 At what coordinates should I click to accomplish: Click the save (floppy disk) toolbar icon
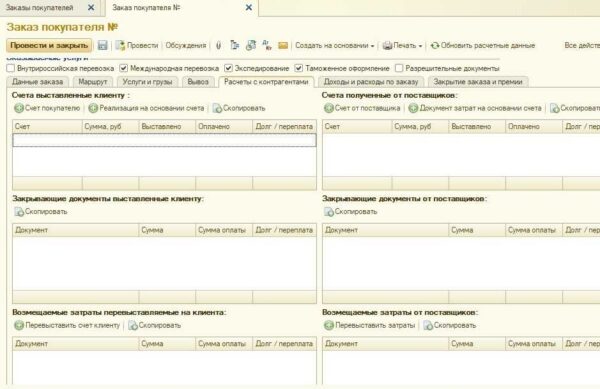point(102,46)
